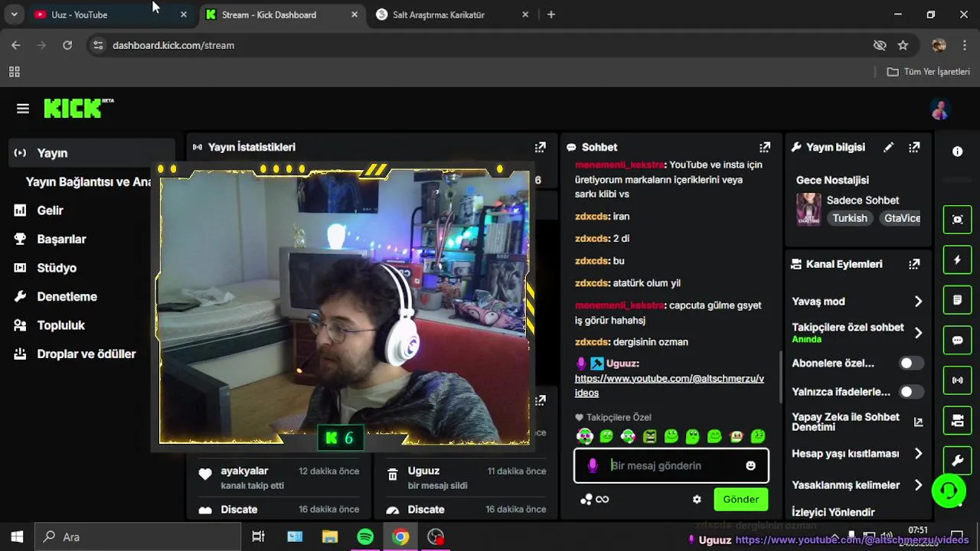The height and width of the screenshot is (551, 980).
Task: Pop out the Yayın bilgisi panel
Action: [x=914, y=147]
